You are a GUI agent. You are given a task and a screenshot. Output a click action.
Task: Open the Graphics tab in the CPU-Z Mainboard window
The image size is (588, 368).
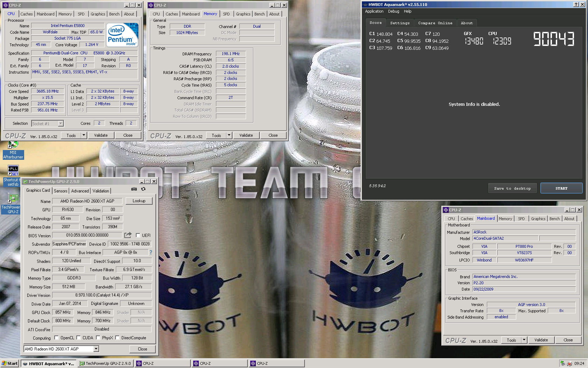pos(538,219)
